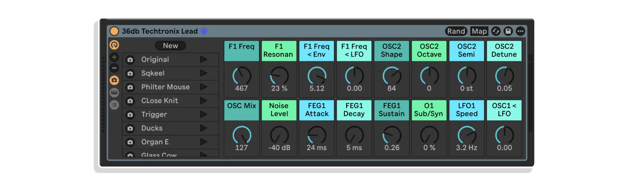
Task: Click the OSC Mix knob
Action: coord(242,135)
